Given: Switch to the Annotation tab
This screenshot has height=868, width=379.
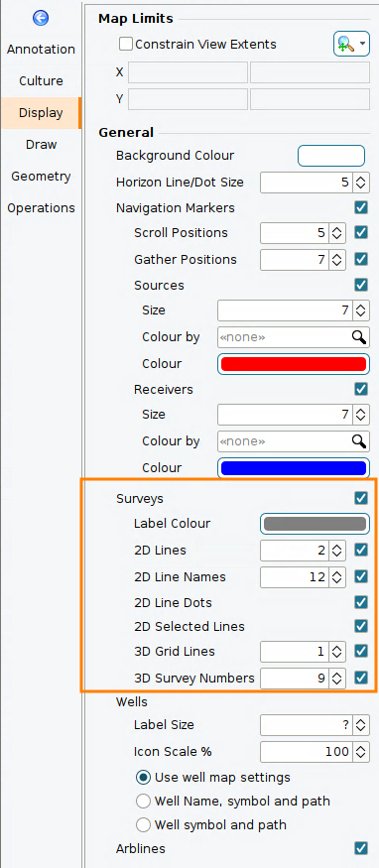Looking at the screenshot, I should coord(41,50).
